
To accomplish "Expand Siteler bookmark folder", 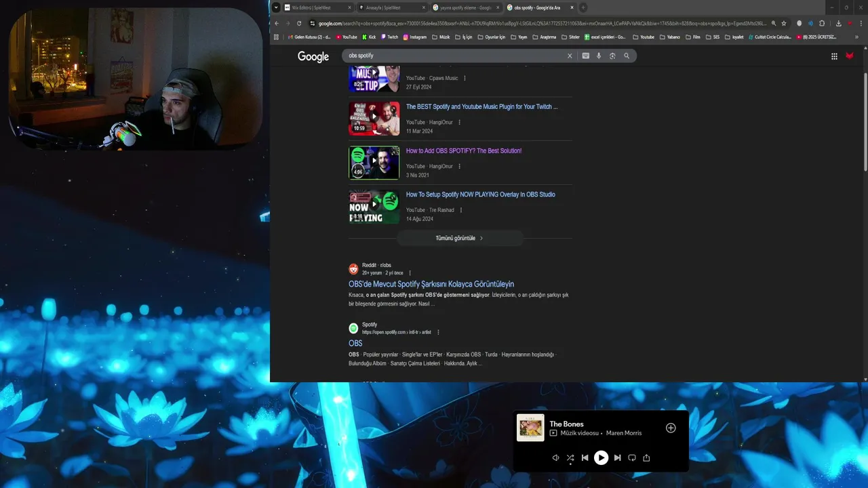I will 570,37.
